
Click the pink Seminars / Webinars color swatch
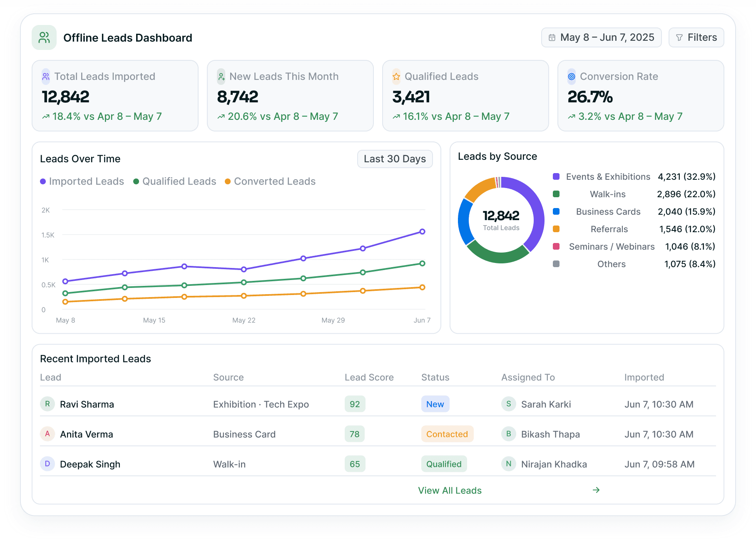tap(556, 246)
